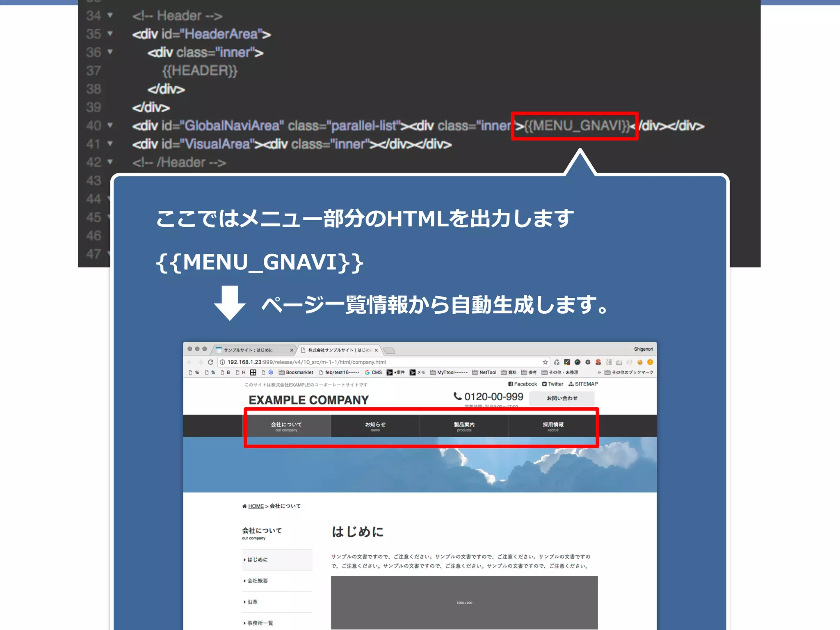Open the blue swirl bookmark icon
This screenshot has height=630, width=840.
(x=271, y=372)
